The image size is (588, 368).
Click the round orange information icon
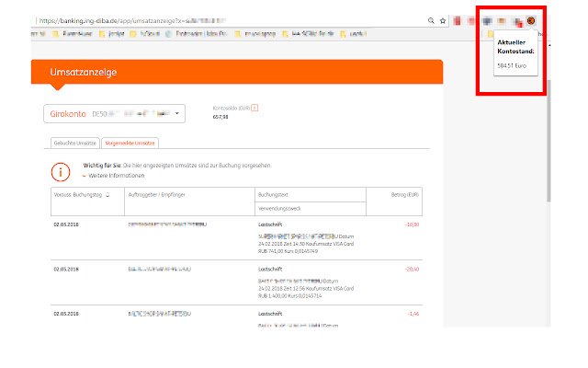pos(61,172)
